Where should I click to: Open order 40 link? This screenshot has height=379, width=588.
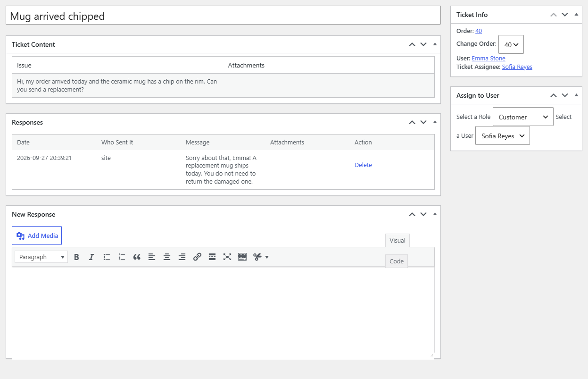[479, 31]
